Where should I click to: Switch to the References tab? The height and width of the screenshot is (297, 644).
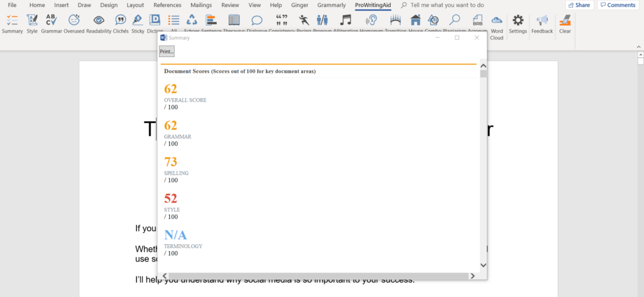click(x=167, y=5)
